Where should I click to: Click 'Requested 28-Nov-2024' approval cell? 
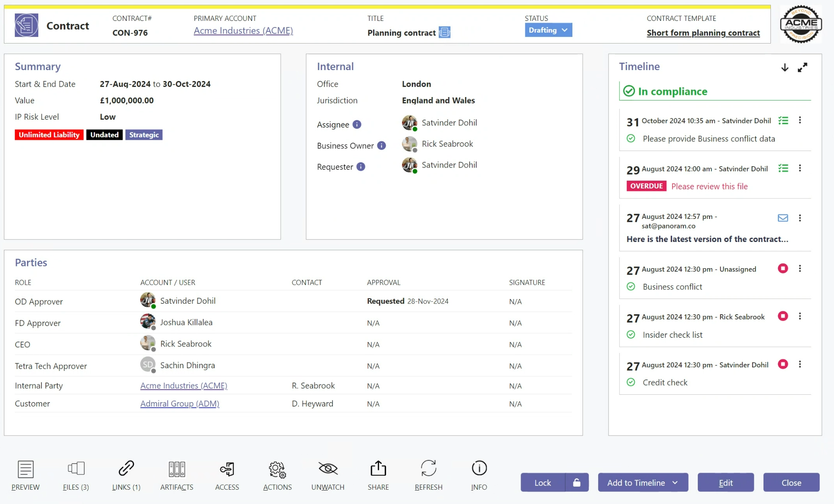408,301
